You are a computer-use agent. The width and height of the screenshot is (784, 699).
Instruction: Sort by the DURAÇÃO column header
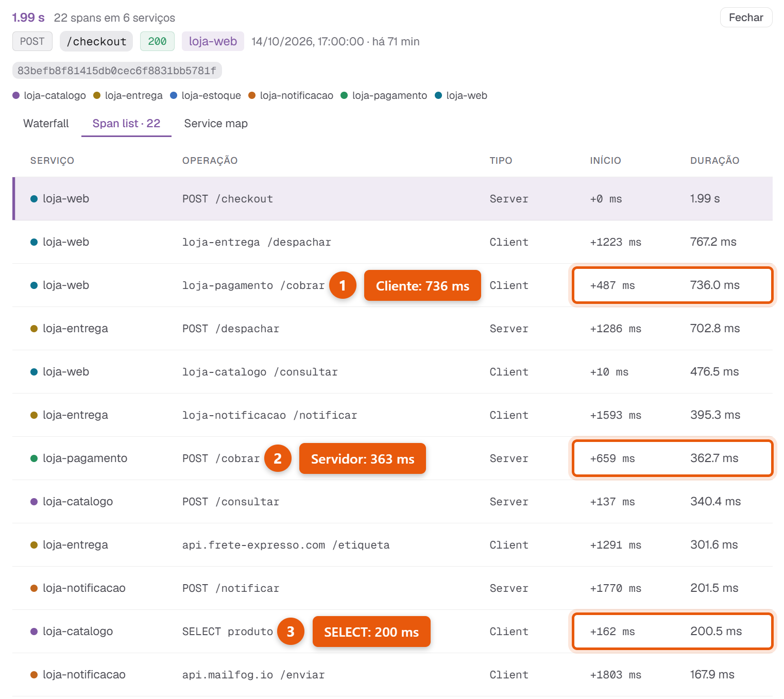pyautogui.click(x=714, y=161)
